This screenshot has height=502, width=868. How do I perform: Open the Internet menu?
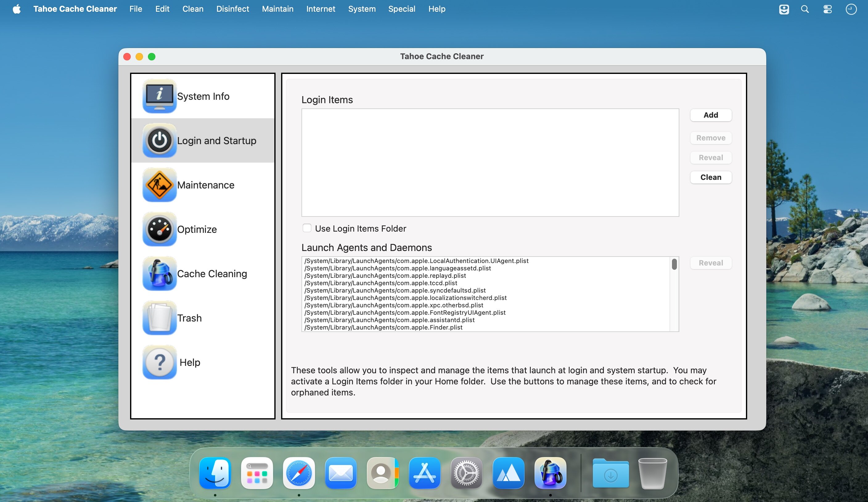click(321, 9)
